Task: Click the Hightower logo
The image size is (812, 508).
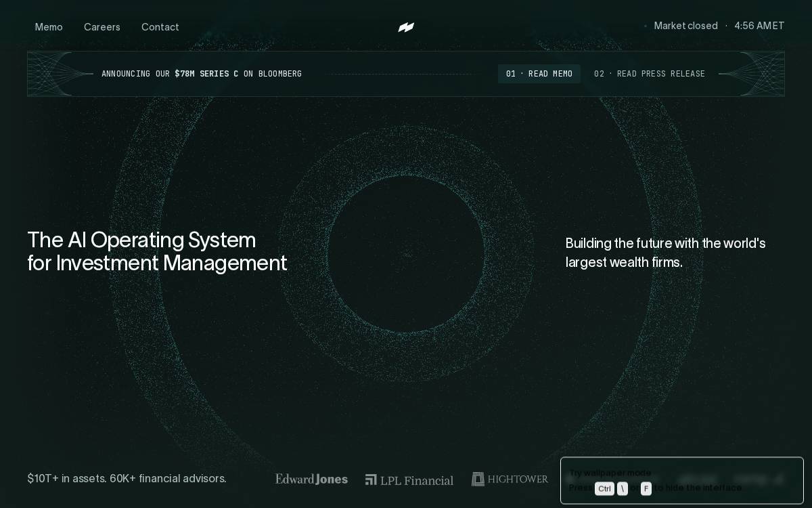Action: pyautogui.click(x=510, y=479)
